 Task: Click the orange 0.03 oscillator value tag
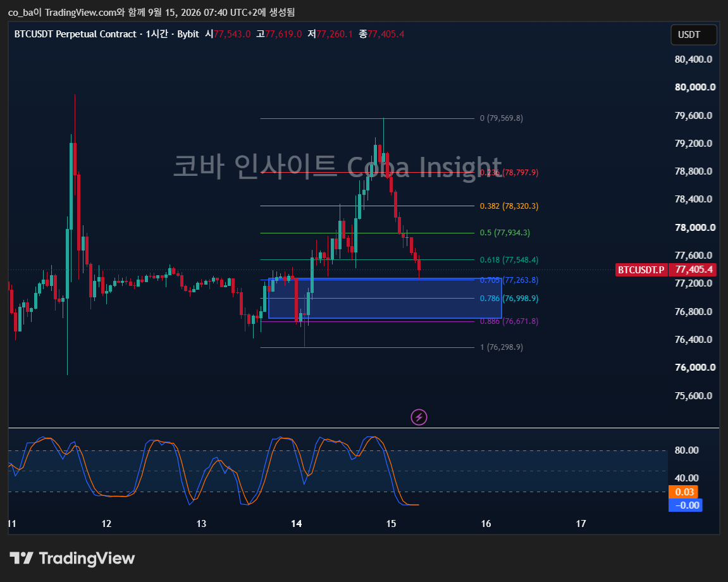[x=684, y=492]
